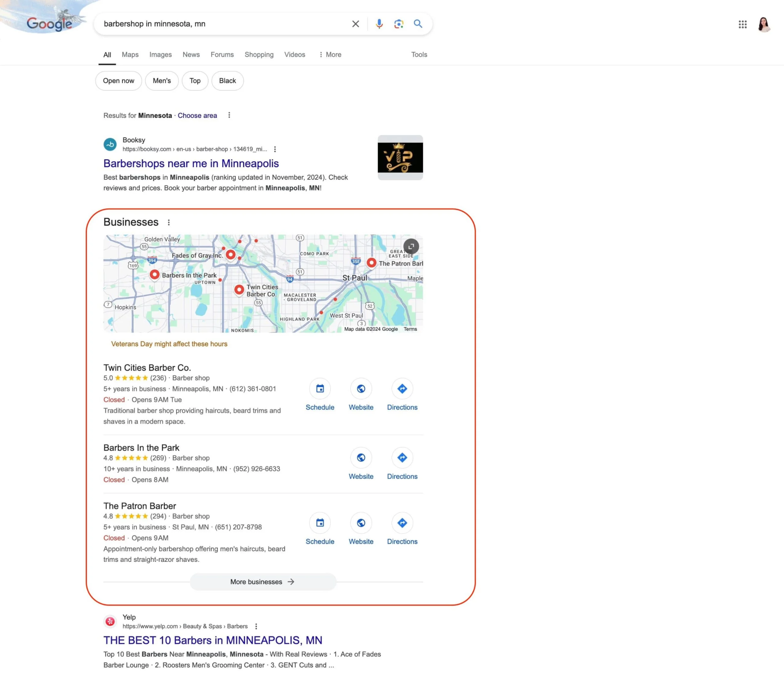Click the Choose area link
The width and height of the screenshot is (784, 682).
click(x=197, y=115)
